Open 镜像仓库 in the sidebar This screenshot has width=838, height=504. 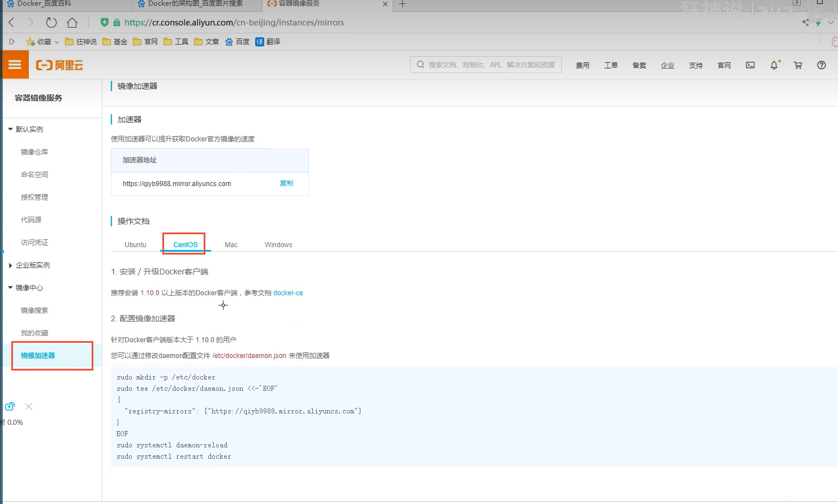35,152
